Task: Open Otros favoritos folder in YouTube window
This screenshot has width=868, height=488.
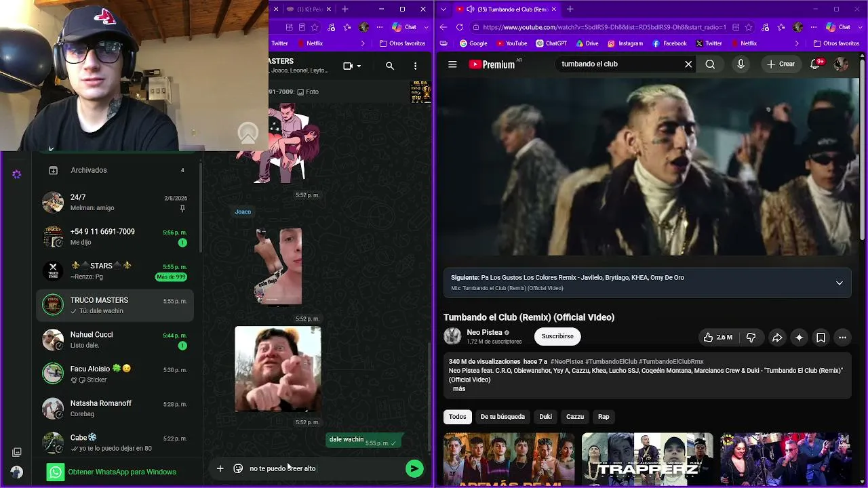Action: point(835,43)
